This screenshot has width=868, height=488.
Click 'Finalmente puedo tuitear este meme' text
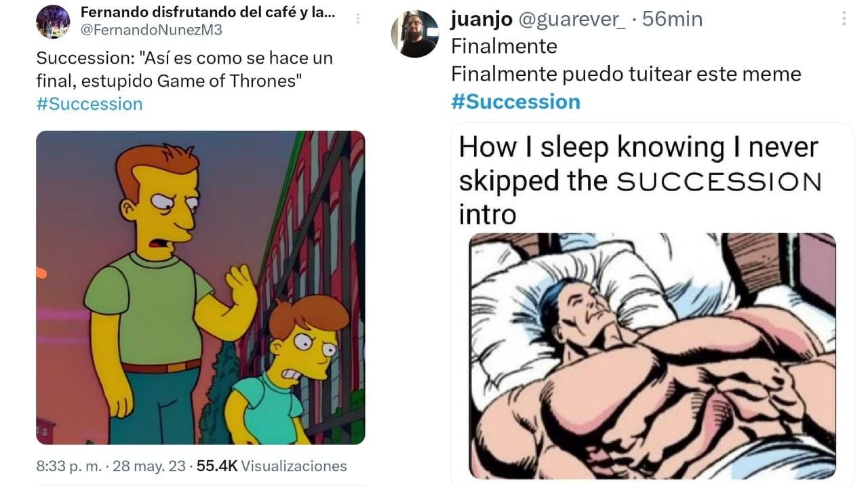coord(626,73)
